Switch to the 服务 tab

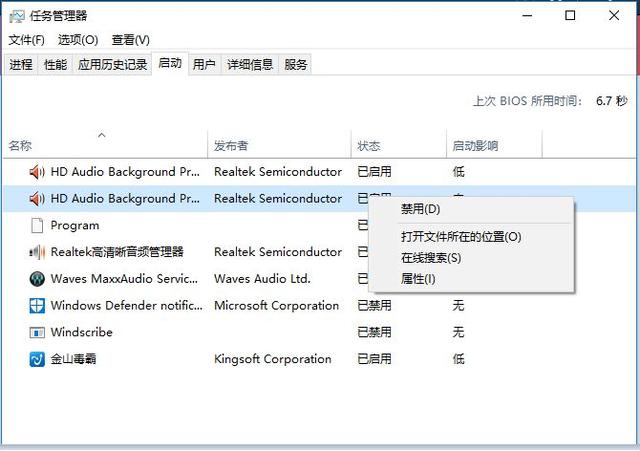296,64
